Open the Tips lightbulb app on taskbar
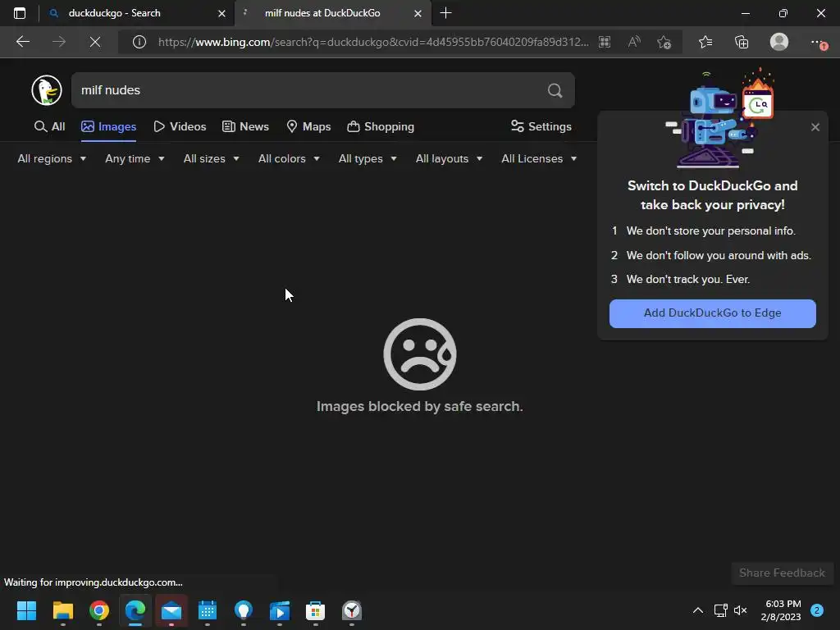Screen dimensions: 840x630 click(x=243, y=610)
